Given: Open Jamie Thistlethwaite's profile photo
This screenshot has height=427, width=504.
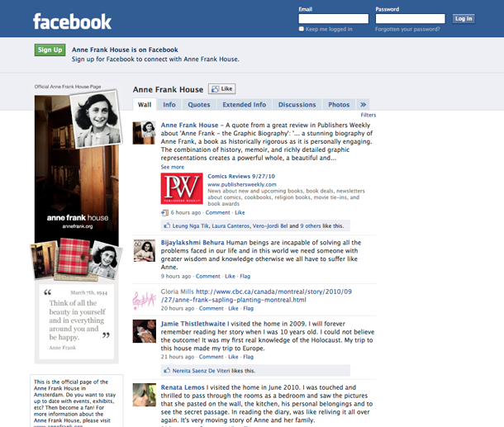Looking at the screenshot, I should click(145, 330).
